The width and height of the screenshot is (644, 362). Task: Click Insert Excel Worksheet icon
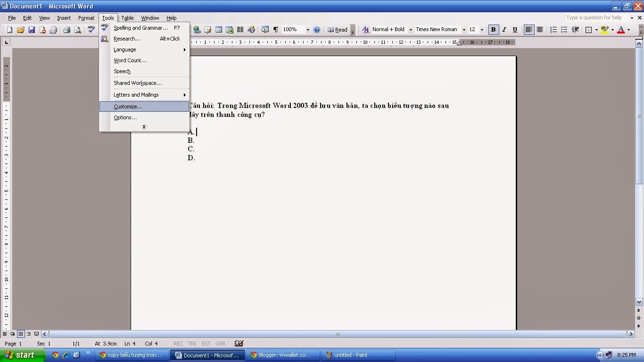(x=230, y=30)
